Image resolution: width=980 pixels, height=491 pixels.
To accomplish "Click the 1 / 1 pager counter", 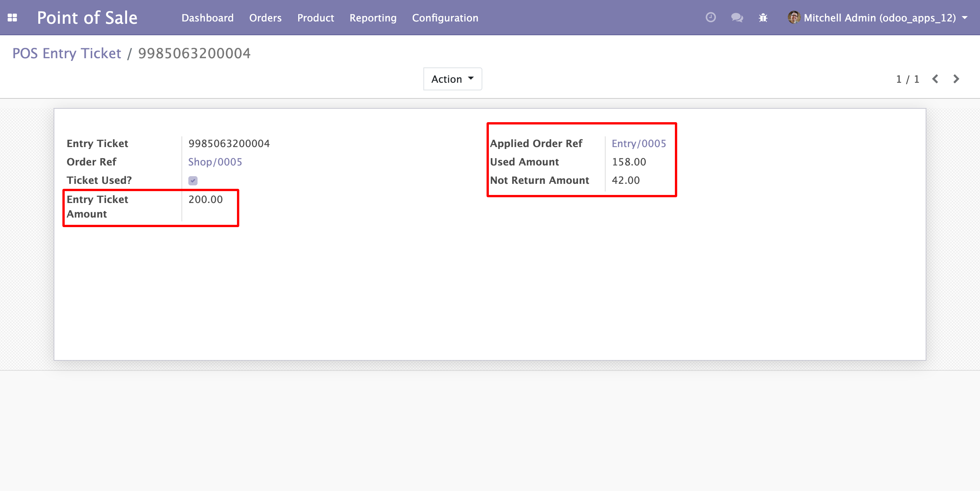I will click(908, 79).
